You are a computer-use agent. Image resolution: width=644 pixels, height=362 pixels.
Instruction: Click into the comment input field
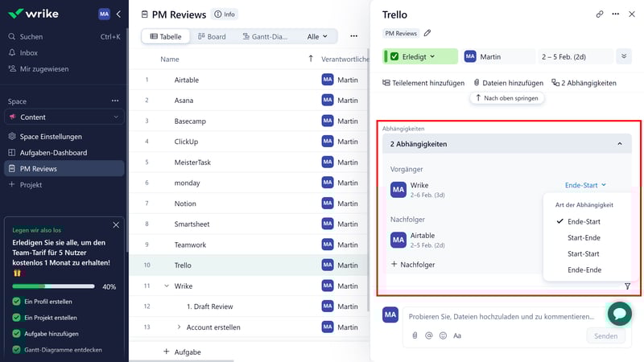pos(502,316)
